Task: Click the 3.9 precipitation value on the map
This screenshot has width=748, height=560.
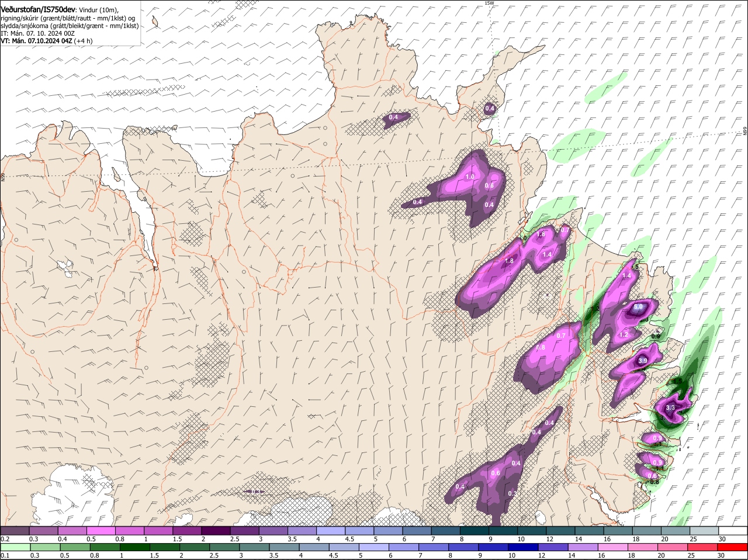Action: [643, 361]
